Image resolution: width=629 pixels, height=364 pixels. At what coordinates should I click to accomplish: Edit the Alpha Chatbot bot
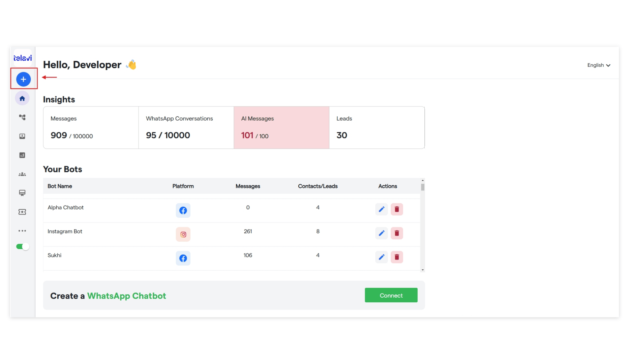coord(381,209)
